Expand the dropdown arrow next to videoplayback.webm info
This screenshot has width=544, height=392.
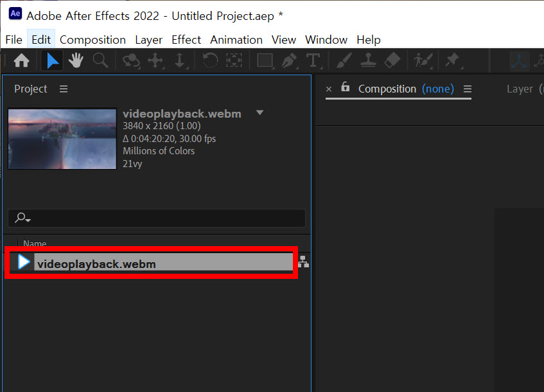(x=260, y=112)
